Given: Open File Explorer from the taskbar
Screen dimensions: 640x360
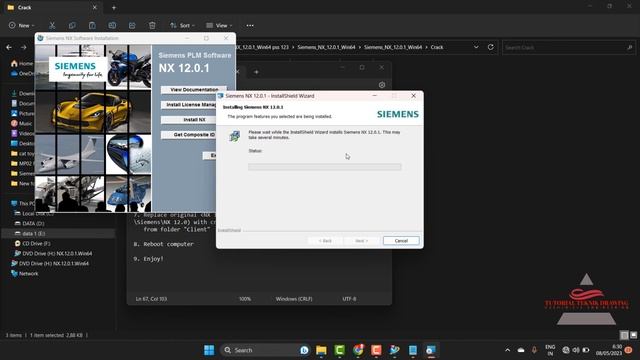Looking at the screenshot, I should tap(321, 350).
